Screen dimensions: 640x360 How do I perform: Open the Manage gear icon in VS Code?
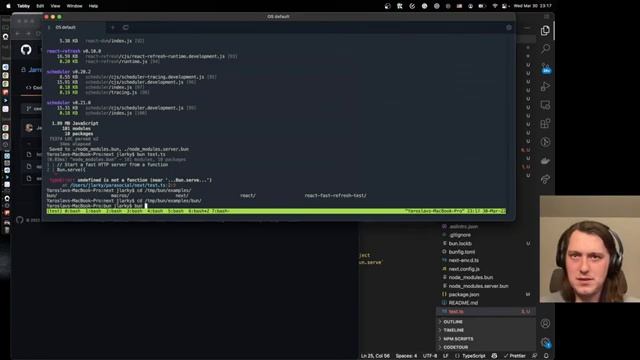[x=545, y=342]
